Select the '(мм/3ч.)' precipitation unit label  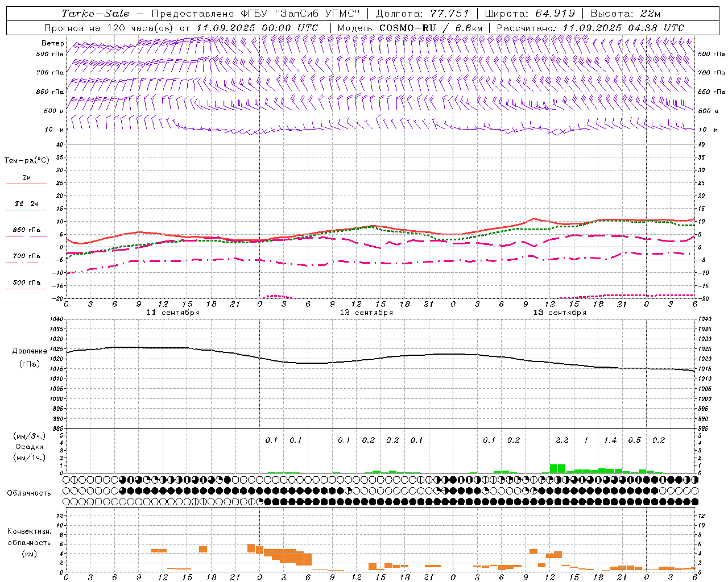click(30, 436)
